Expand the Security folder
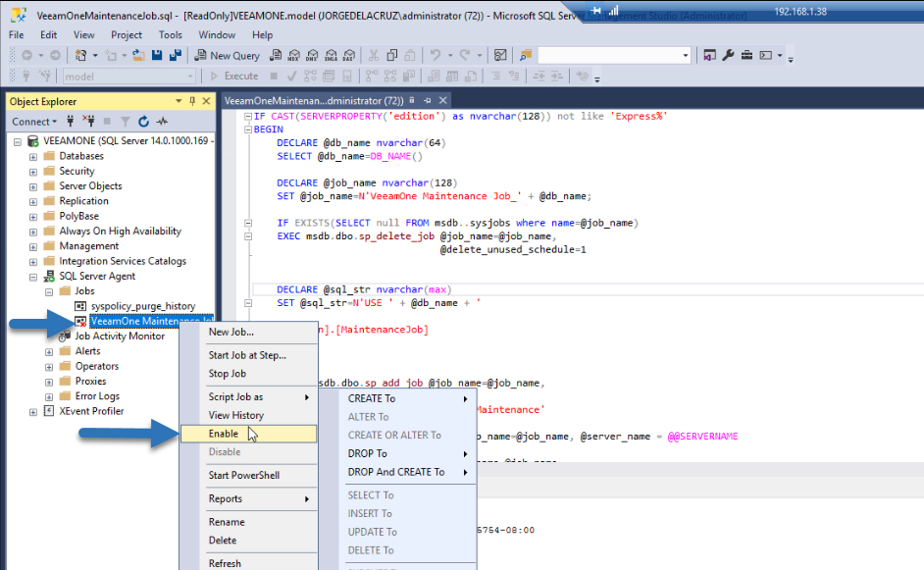This screenshot has width=924, height=570. click(33, 172)
